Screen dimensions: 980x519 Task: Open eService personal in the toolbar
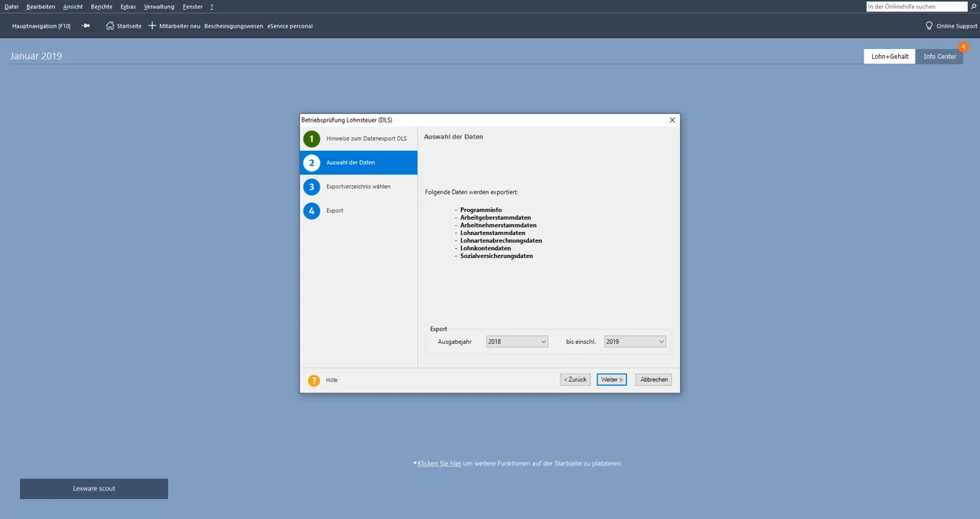point(290,26)
